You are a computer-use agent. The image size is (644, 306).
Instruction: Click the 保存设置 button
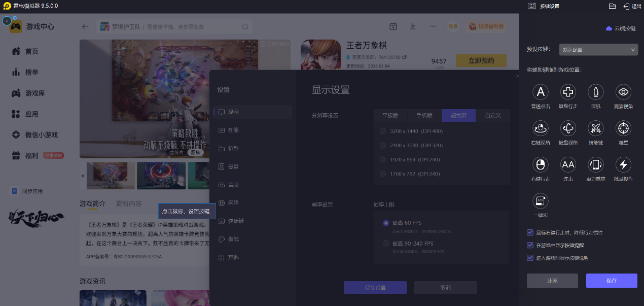coord(375,287)
